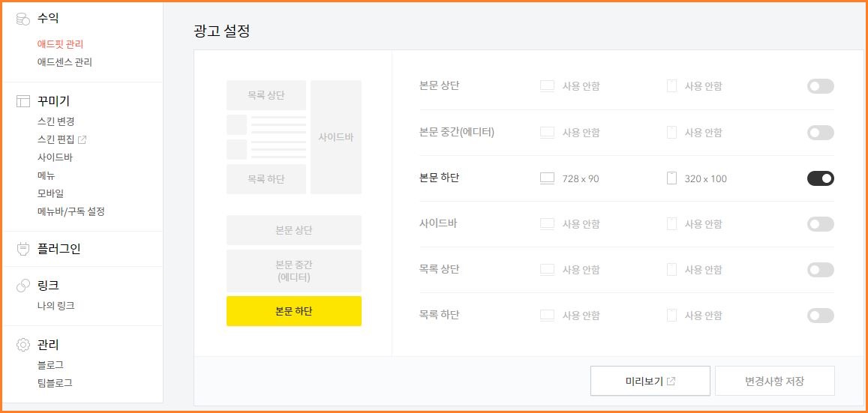Screen dimensions: 868x413
Task: Click the desktop icon in 본문 중간(에디터) row
Action: click(547, 133)
